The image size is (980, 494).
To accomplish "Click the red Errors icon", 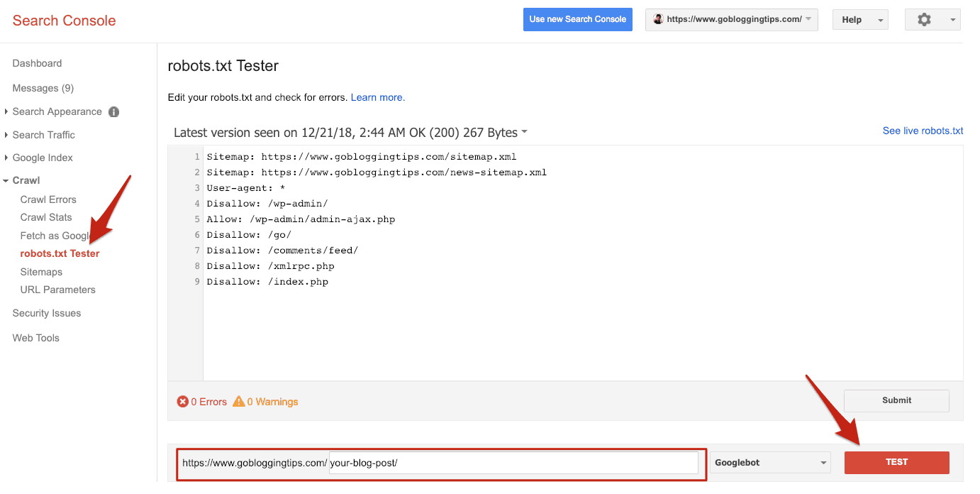I will coord(183,402).
